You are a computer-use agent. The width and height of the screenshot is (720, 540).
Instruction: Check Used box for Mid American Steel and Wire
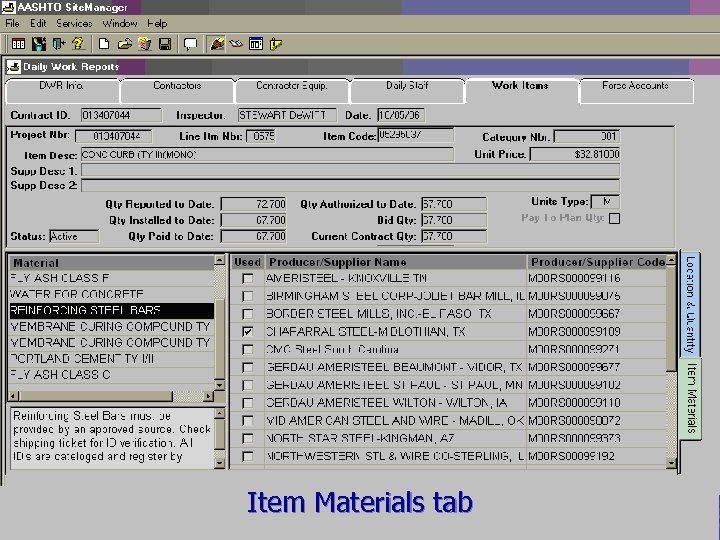point(248,421)
